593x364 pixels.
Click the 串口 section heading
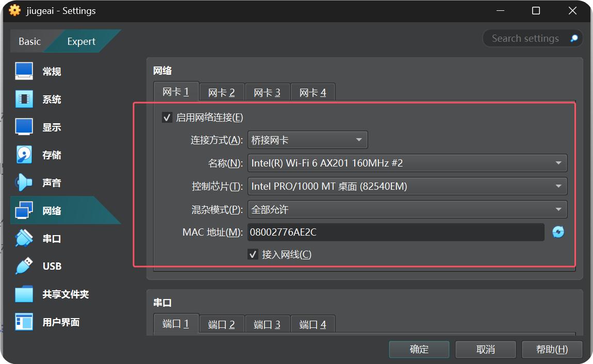[x=162, y=303]
